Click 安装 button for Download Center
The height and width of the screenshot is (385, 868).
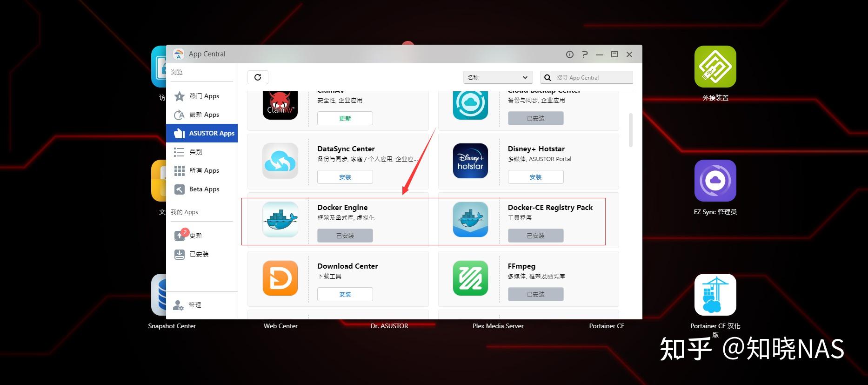tap(345, 294)
